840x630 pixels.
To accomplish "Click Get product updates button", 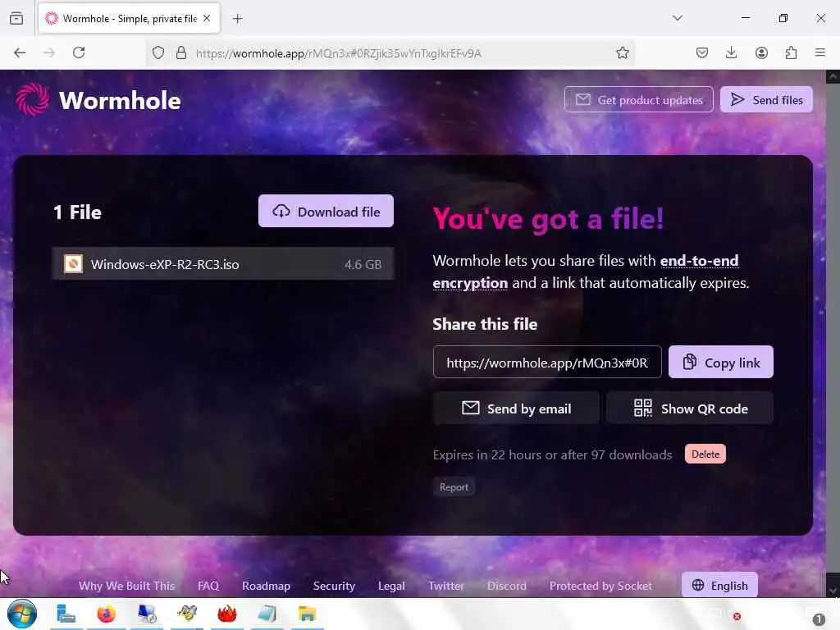I will 638,99.
